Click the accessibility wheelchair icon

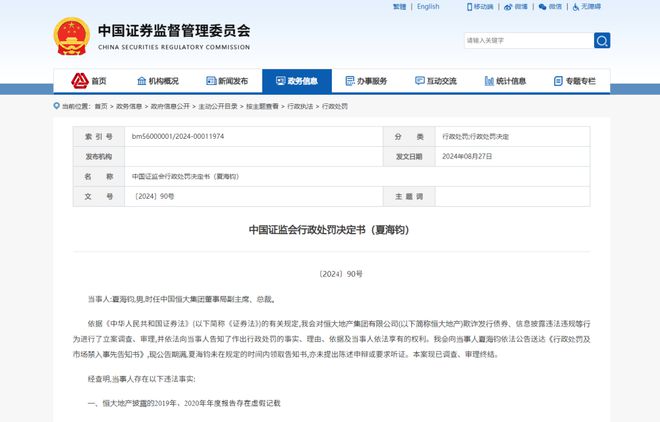click(x=575, y=7)
